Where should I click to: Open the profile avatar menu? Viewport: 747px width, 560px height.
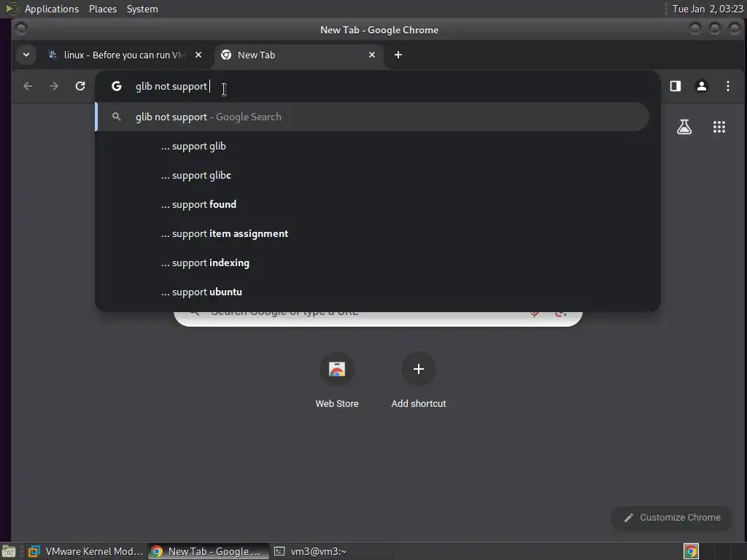tap(702, 86)
